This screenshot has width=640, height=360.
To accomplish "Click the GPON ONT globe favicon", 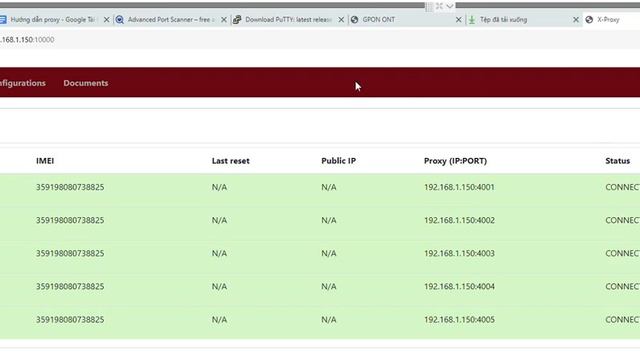I will (x=354, y=20).
